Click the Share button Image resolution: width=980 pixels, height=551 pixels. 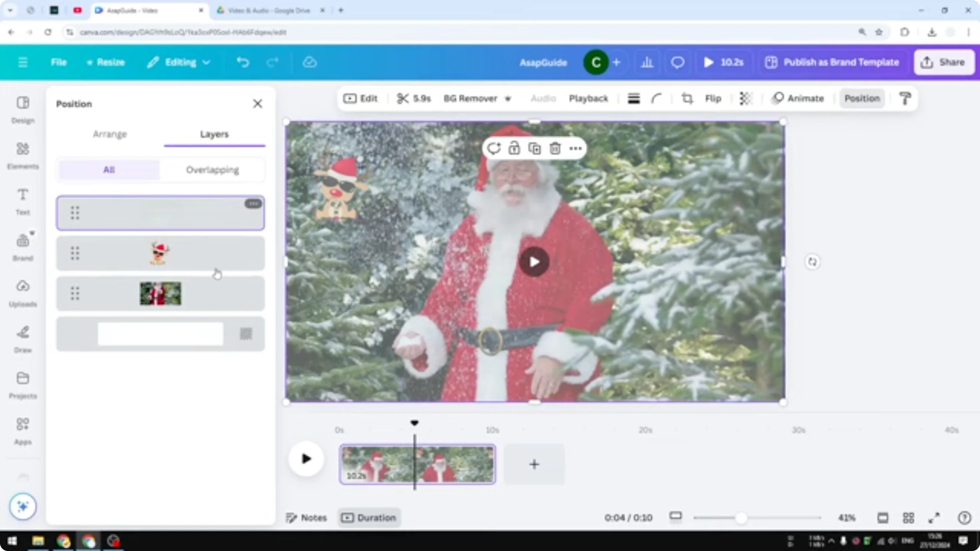pos(944,62)
